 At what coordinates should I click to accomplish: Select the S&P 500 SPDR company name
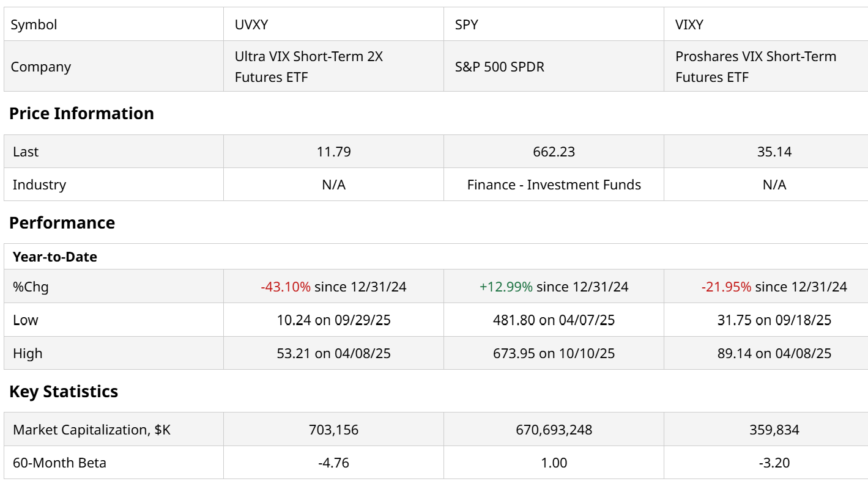(x=500, y=67)
